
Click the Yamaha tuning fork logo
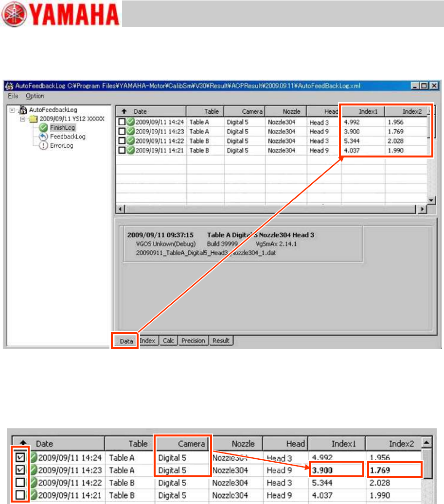pyautogui.click(x=15, y=14)
